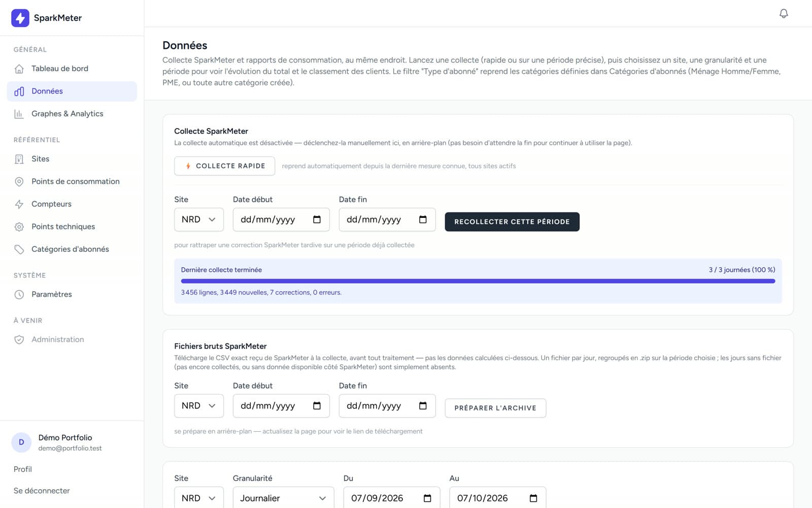Open calendar picker for Fichiers bruts Date fin
The width and height of the screenshot is (812, 508).
(x=423, y=406)
